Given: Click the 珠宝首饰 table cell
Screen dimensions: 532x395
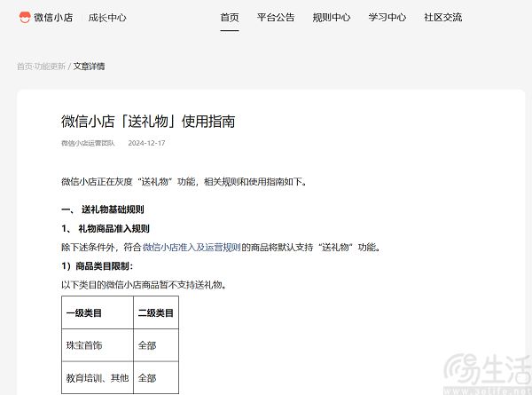Looking at the screenshot, I should pyautogui.click(x=98, y=345).
